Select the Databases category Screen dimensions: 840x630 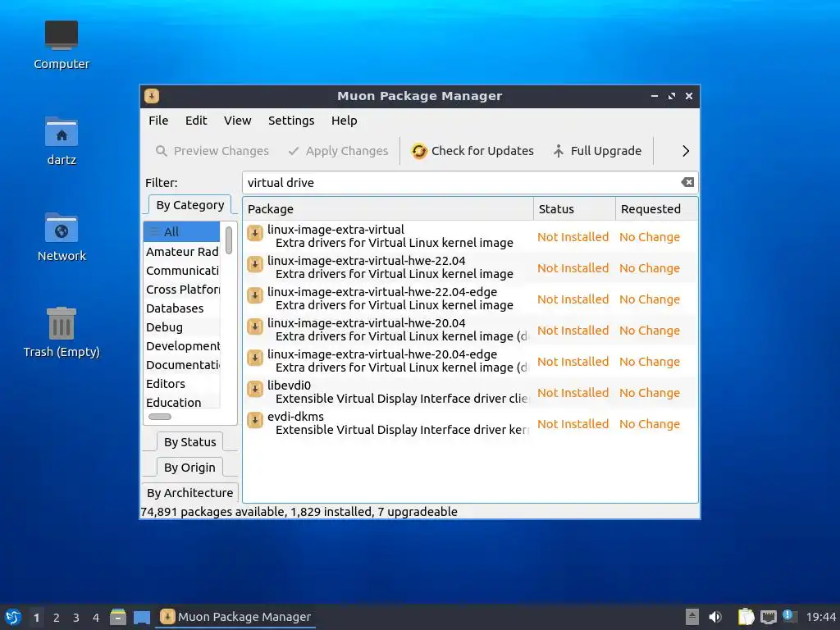click(x=181, y=308)
